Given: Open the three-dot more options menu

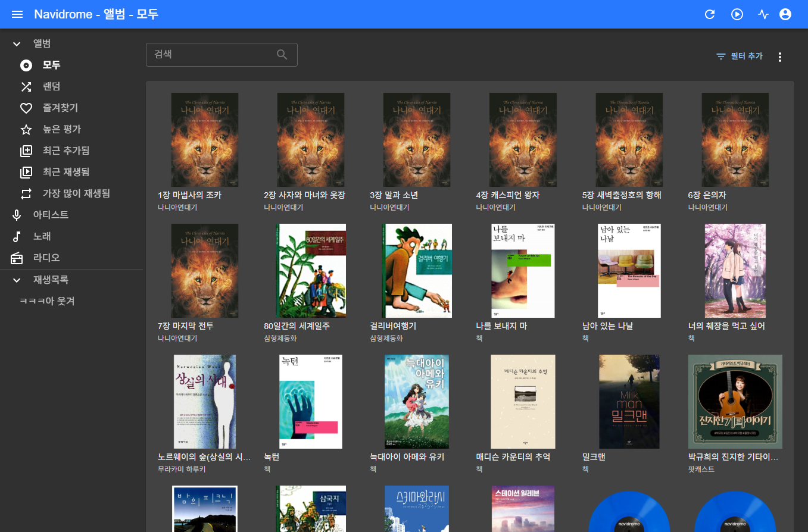Looking at the screenshot, I should pos(780,57).
